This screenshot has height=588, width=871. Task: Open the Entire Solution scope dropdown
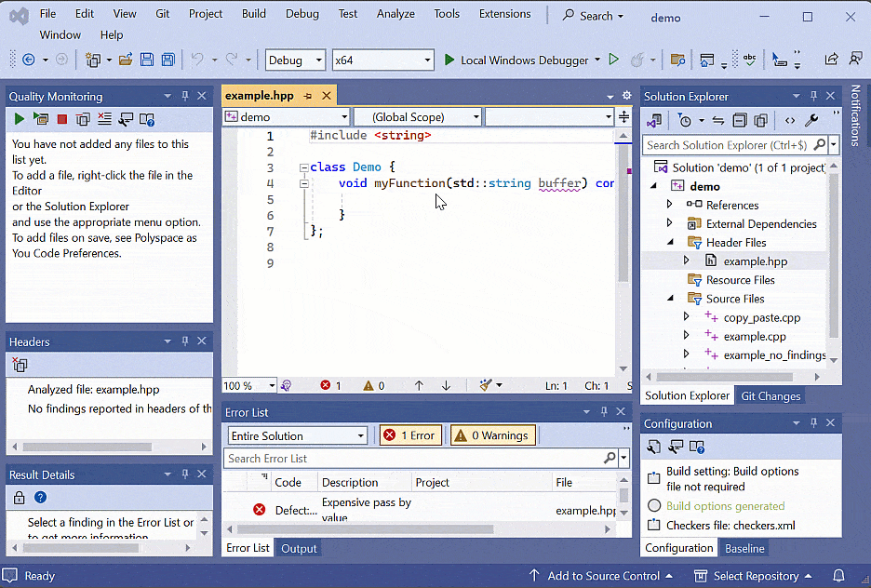tap(297, 434)
